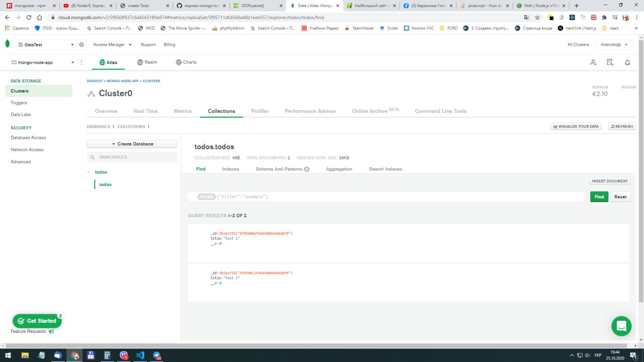This screenshot has width=644, height=362.
Task: Open the Chrome profile avatar
Action: click(625, 17)
